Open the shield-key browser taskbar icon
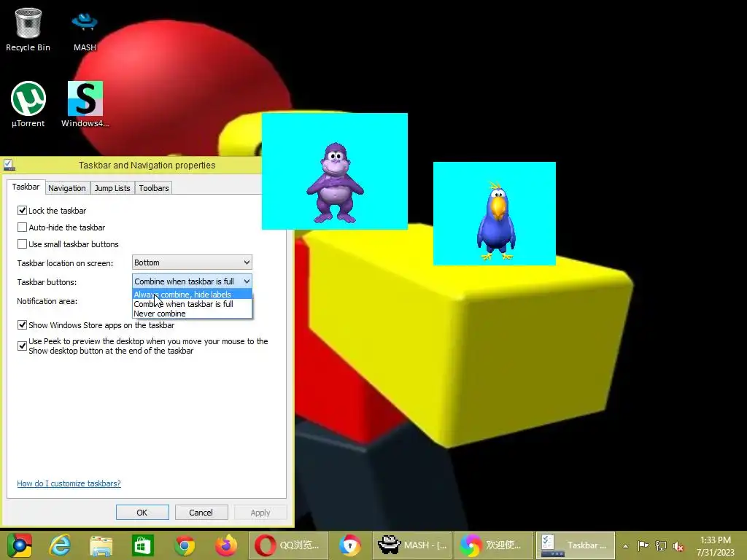This screenshot has height=560, width=747. [x=350, y=545]
